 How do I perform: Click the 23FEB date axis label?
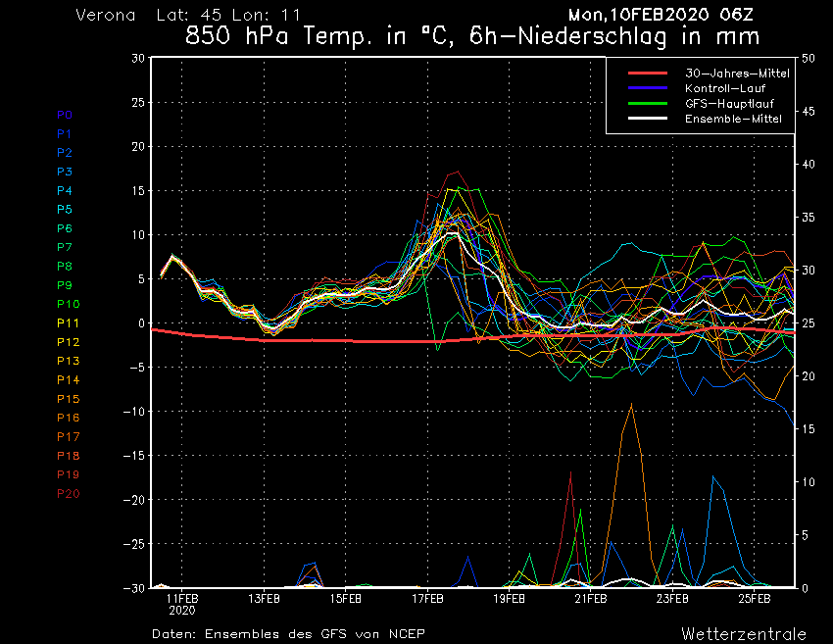[x=672, y=599]
